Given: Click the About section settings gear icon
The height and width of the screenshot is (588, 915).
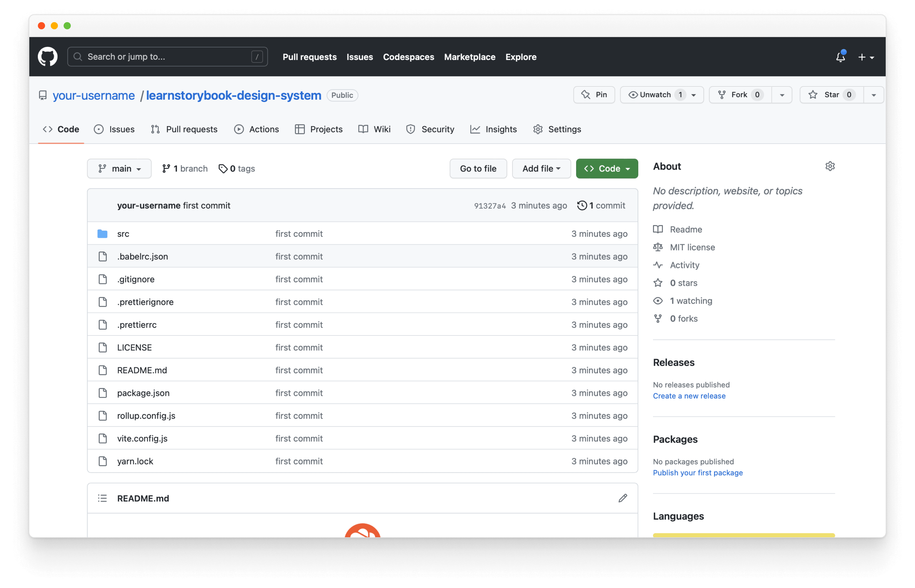Looking at the screenshot, I should click(x=830, y=166).
